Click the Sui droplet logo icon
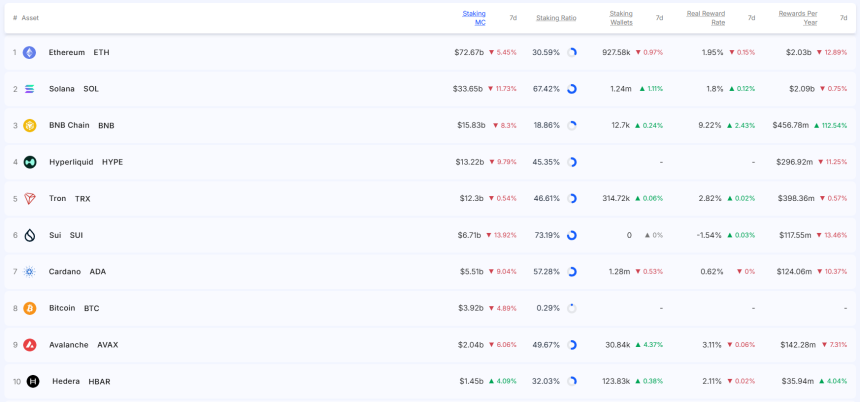The height and width of the screenshot is (402, 860). (x=30, y=235)
